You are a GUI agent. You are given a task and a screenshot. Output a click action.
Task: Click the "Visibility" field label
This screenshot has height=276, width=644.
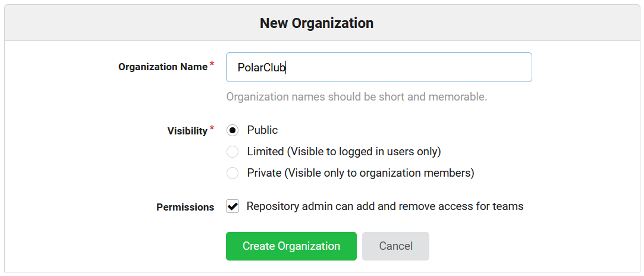click(x=187, y=131)
